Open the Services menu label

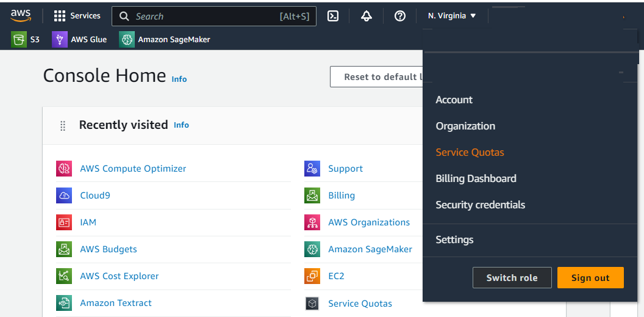coord(85,16)
